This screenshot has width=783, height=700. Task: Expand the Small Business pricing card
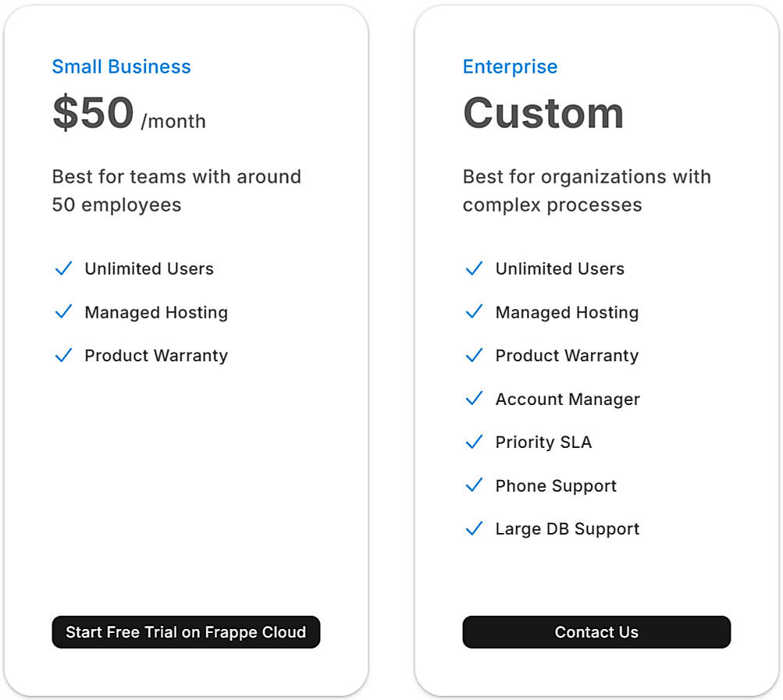(x=187, y=351)
